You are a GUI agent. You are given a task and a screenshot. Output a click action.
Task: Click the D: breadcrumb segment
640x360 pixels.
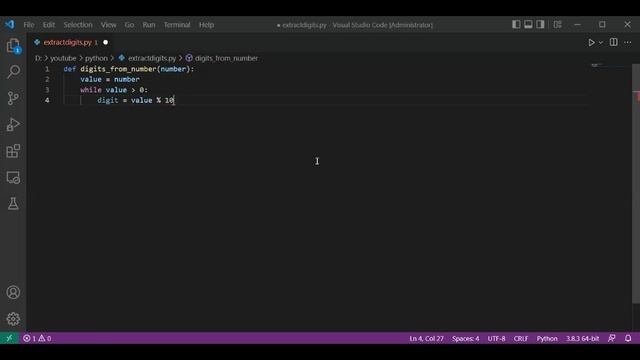(x=38, y=58)
